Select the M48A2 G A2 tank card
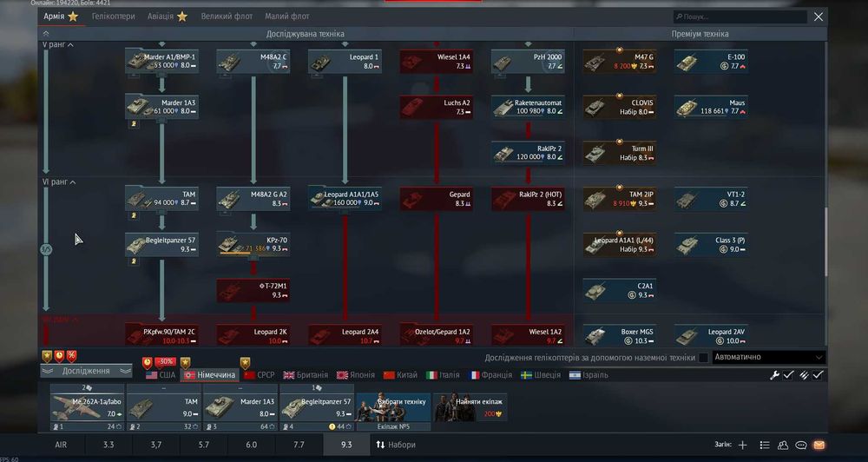Viewport: 868px width, 462px height. (253, 198)
